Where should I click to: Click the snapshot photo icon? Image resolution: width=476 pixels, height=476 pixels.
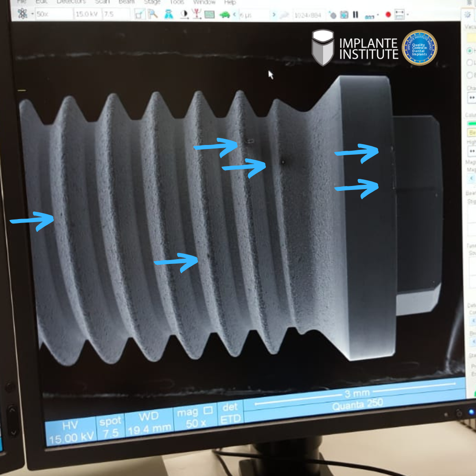344,15
